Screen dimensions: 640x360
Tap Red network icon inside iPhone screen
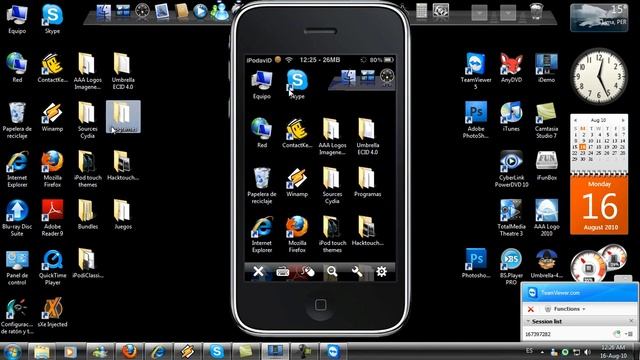click(x=262, y=133)
